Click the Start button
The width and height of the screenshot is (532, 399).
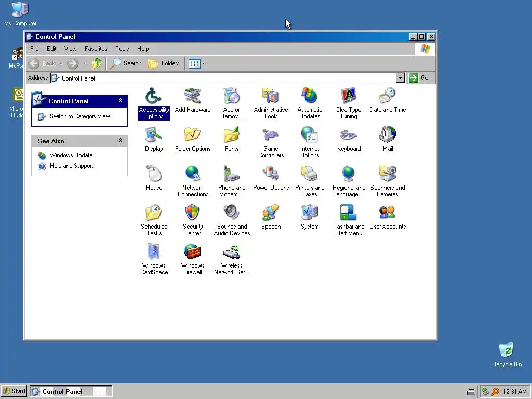point(14,391)
